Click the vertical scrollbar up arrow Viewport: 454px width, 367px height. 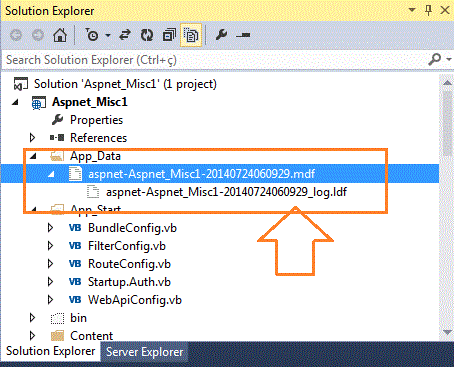point(447,83)
